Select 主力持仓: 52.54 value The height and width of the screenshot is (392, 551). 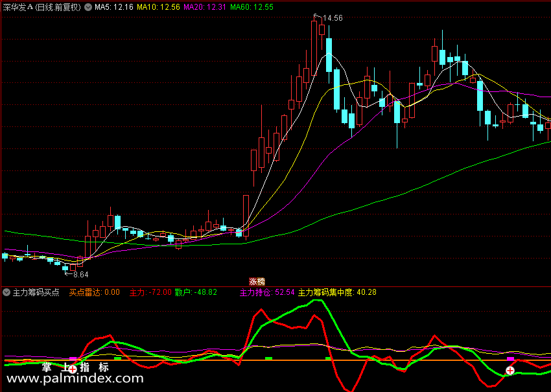pos(267,292)
